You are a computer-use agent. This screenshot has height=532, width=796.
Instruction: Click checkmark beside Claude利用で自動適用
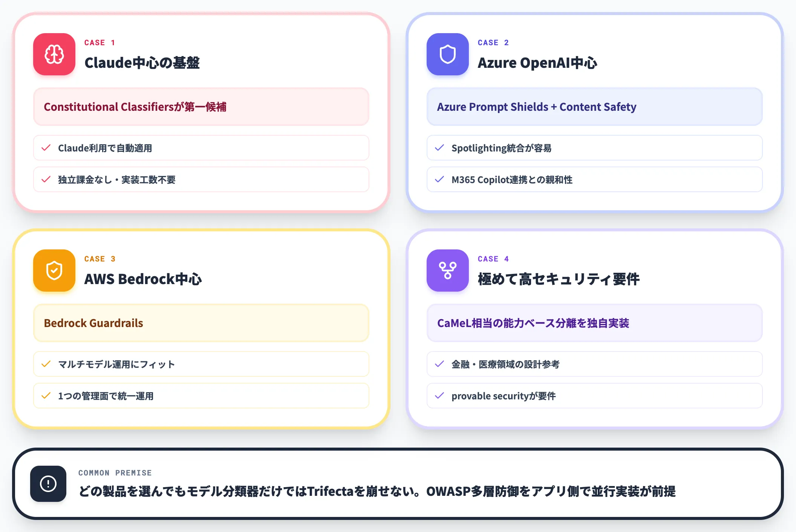46,148
